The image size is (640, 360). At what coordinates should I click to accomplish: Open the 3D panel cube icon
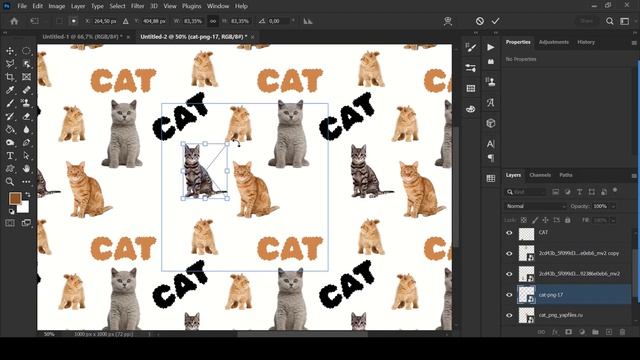(x=491, y=123)
